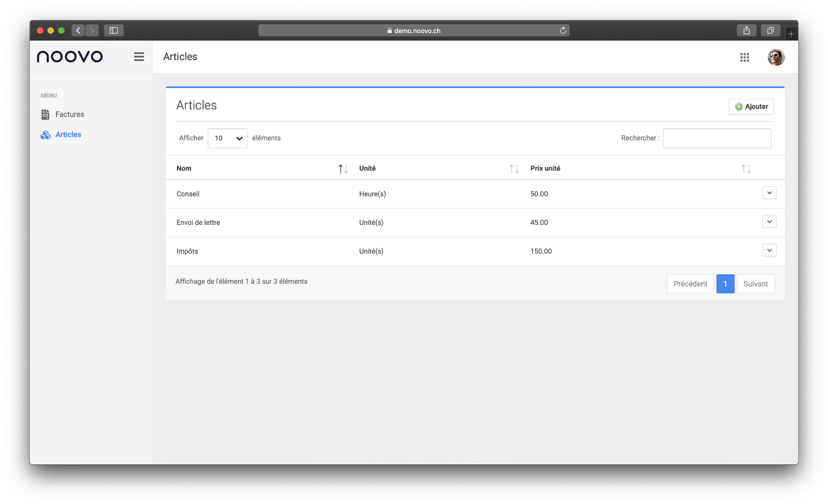Open Factures in the sidebar menu
The height and width of the screenshot is (504, 828).
(69, 115)
